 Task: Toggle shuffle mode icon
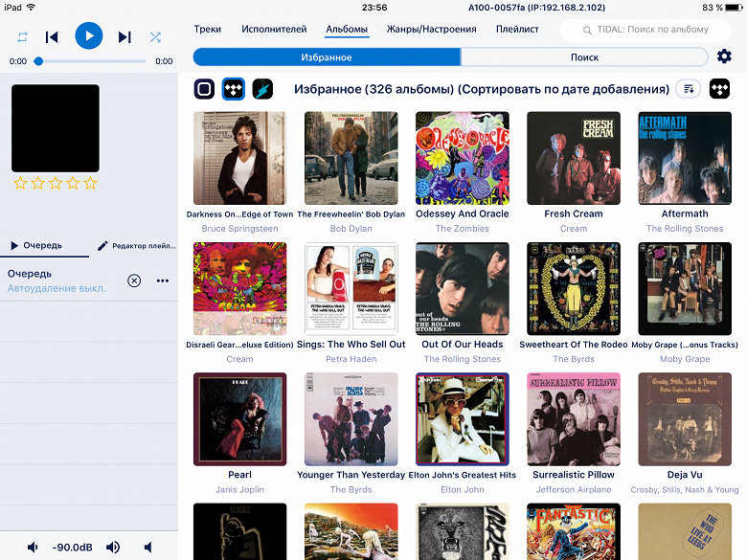tap(155, 37)
